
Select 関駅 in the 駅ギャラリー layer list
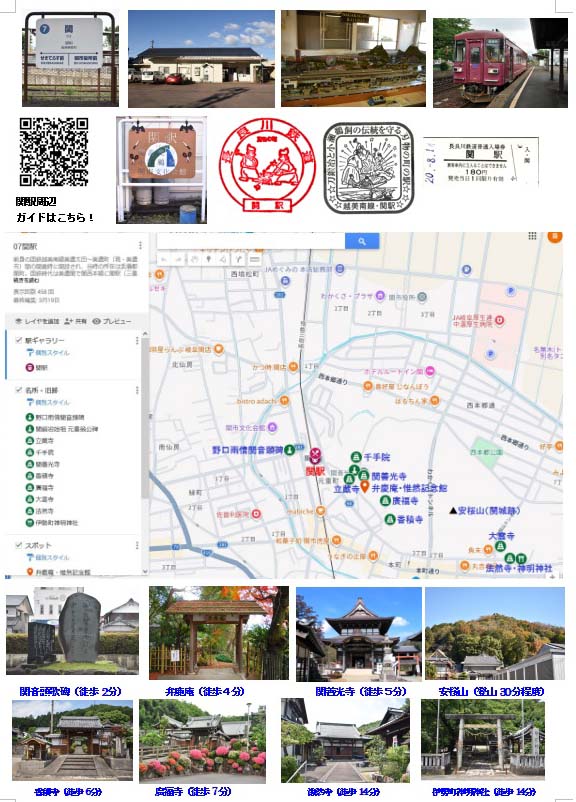click(37, 367)
